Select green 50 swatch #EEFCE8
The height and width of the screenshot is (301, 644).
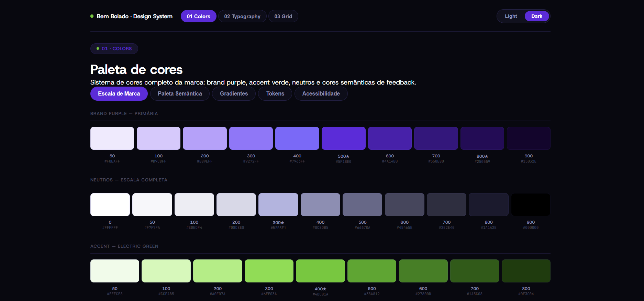[115, 271]
